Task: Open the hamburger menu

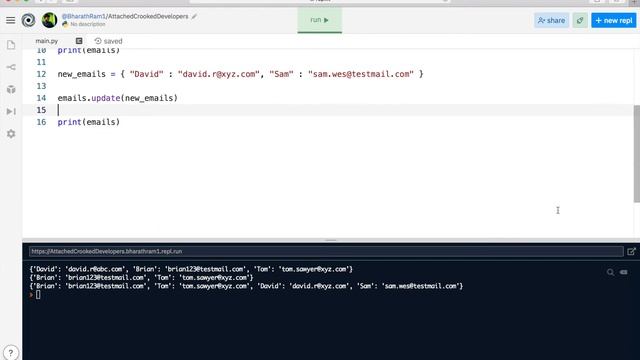Action: [x=11, y=20]
